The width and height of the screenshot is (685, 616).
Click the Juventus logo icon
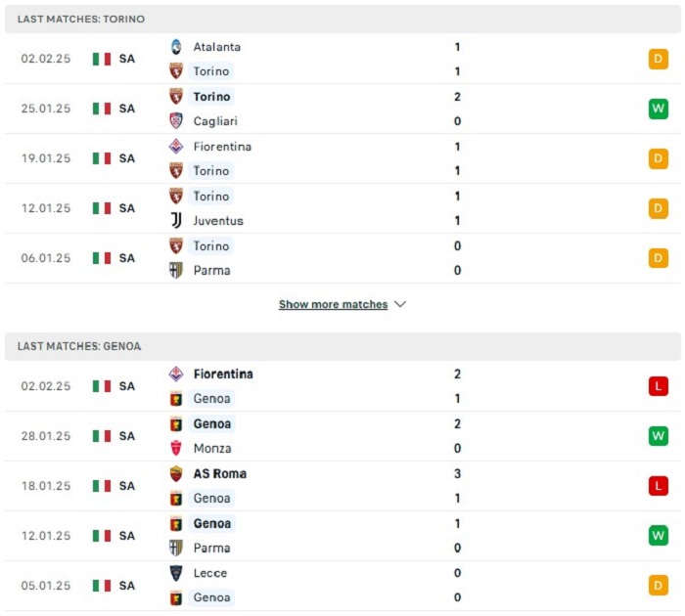(x=176, y=221)
